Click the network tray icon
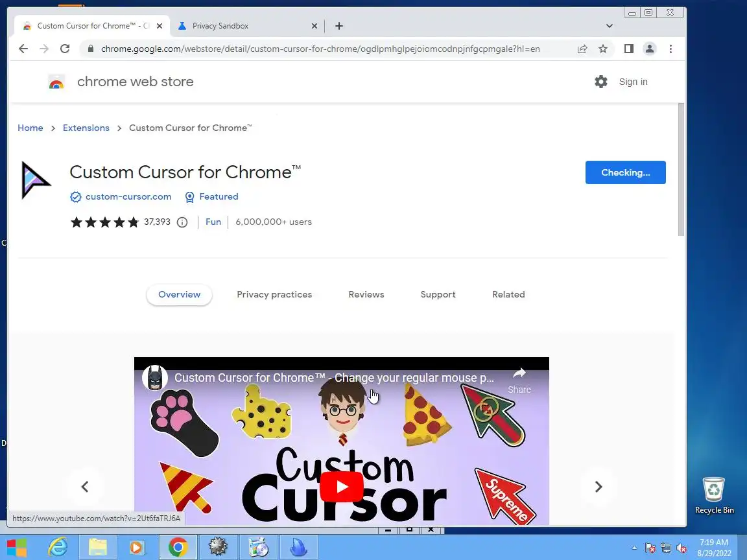Viewport: 747px width, 560px height. pyautogui.click(x=665, y=548)
